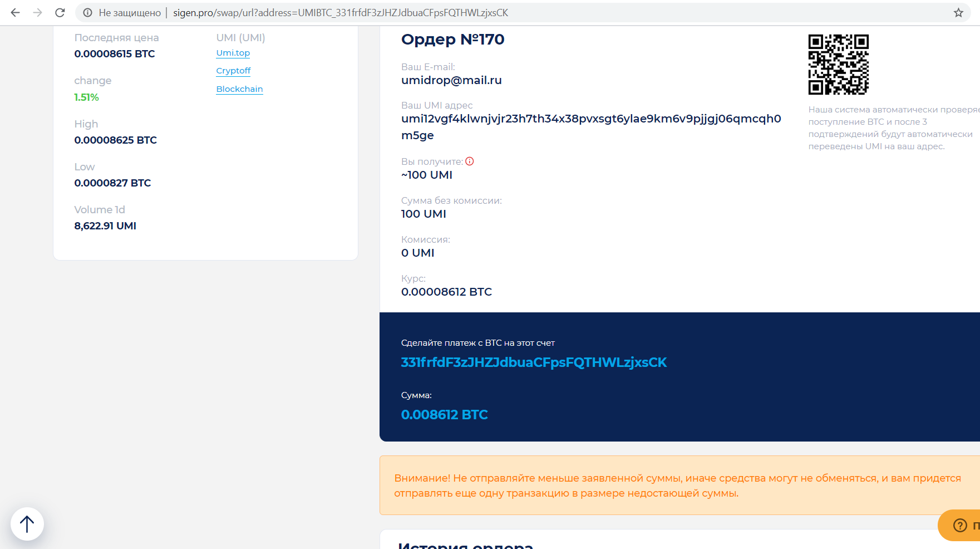Click the Сумма без комиссии value 100 UMI

(x=423, y=214)
